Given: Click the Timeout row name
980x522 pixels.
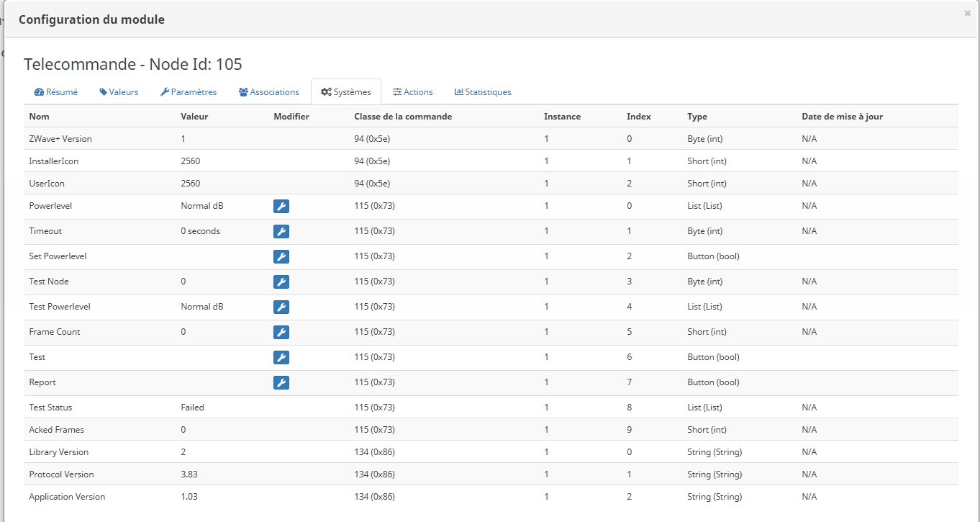Looking at the screenshot, I should [x=45, y=231].
